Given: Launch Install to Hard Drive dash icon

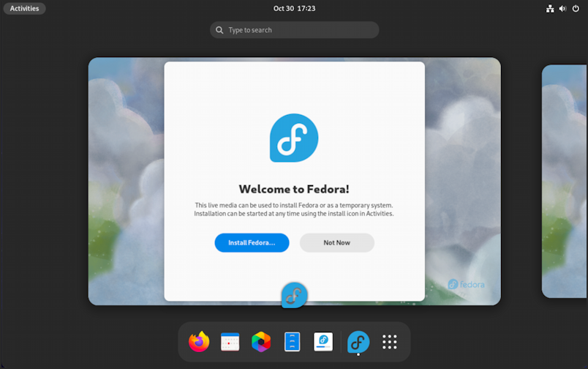Looking at the screenshot, I should [x=323, y=342].
